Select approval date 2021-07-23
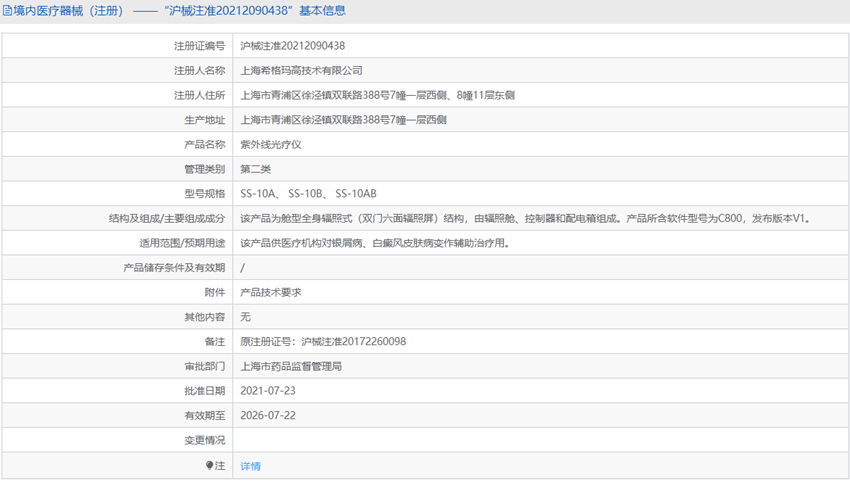850x482 pixels. click(268, 391)
